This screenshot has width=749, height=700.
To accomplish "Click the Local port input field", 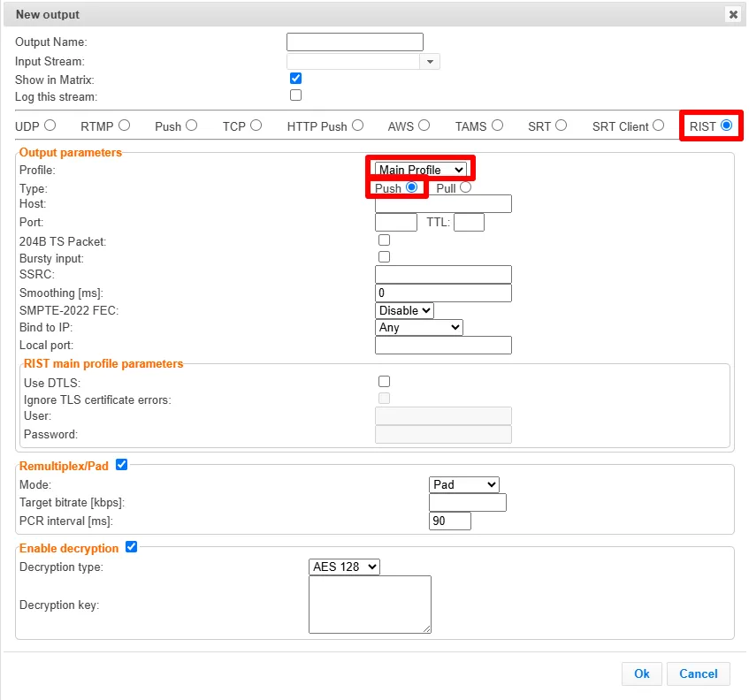I will [443, 346].
